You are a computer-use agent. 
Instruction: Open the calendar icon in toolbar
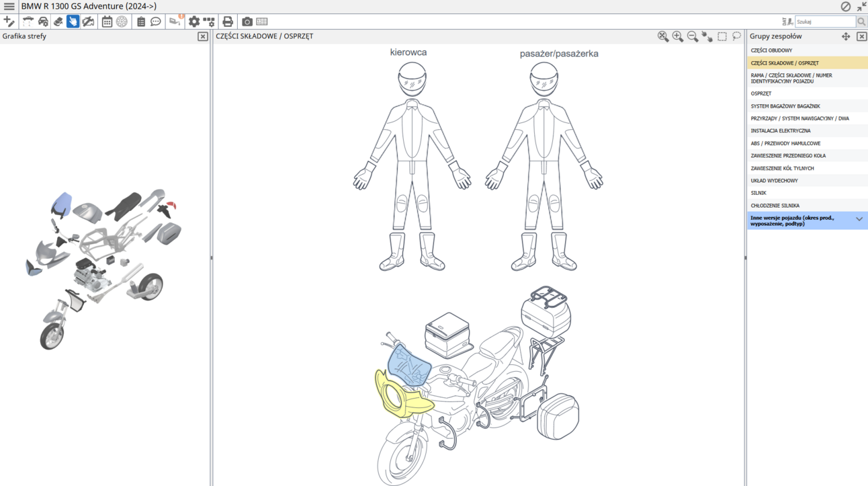[x=107, y=22]
